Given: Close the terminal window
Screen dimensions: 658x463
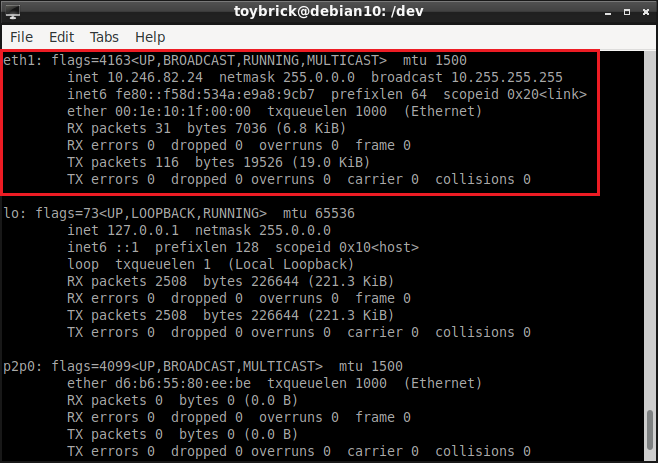Looking at the screenshot, I should tap(646, 12).
